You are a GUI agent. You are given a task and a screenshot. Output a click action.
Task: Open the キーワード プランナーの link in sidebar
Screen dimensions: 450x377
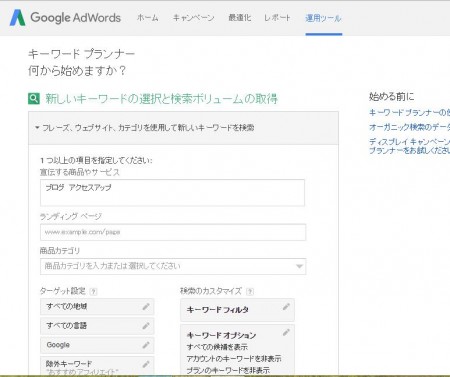pyautogui.click(x=409, y=113)
